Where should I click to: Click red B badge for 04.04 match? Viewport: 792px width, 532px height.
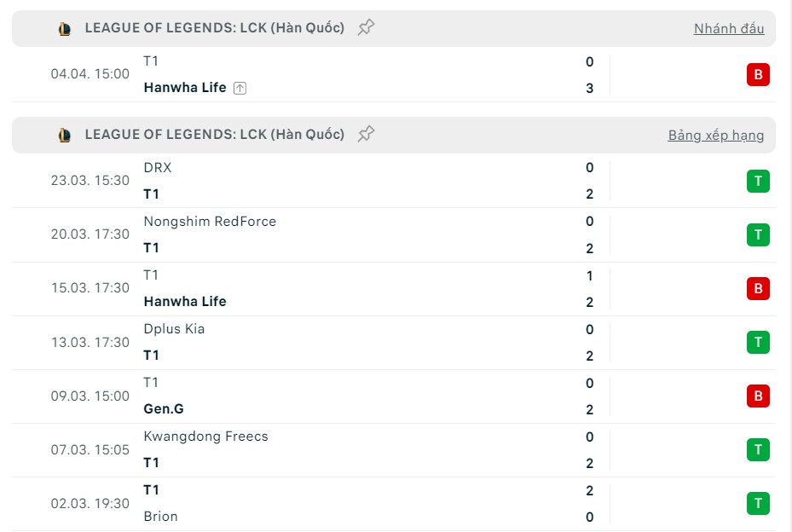pos(757,75)
